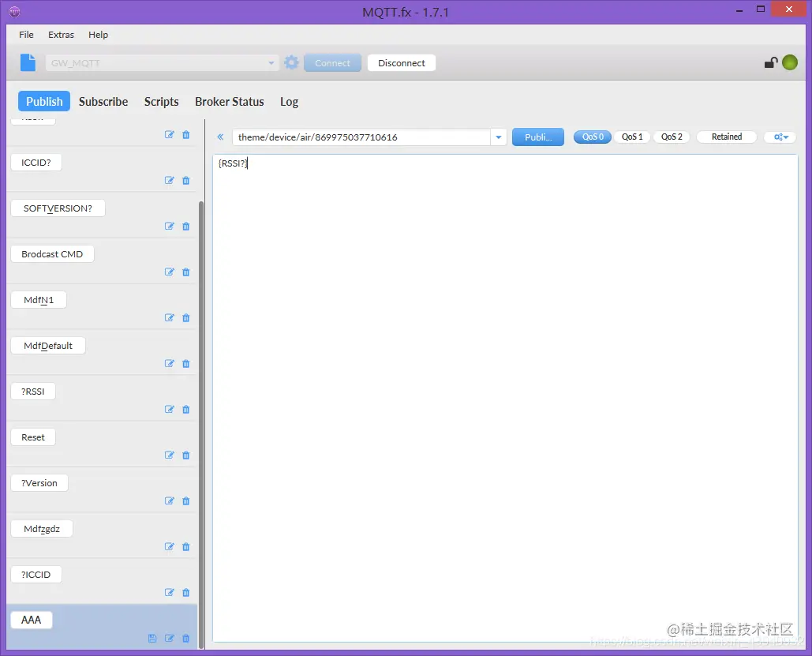Image resolution: width=812 pixels, height=656 pixels.
Task: Switch to the Subscribe tab
Action: point(103,102)
